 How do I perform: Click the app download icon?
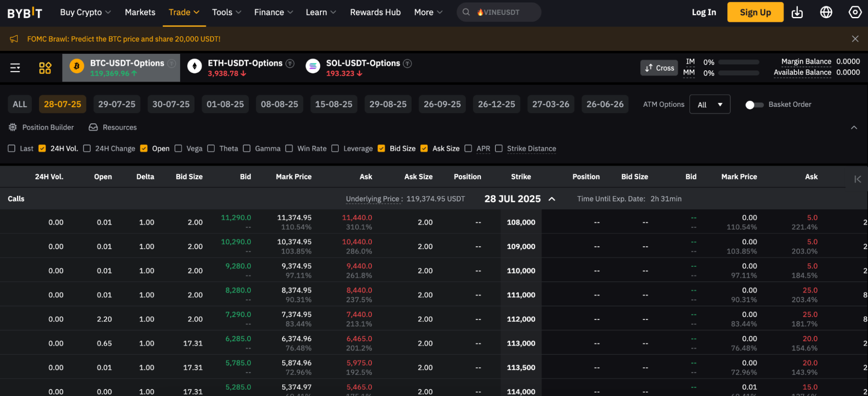pos(797,12)
